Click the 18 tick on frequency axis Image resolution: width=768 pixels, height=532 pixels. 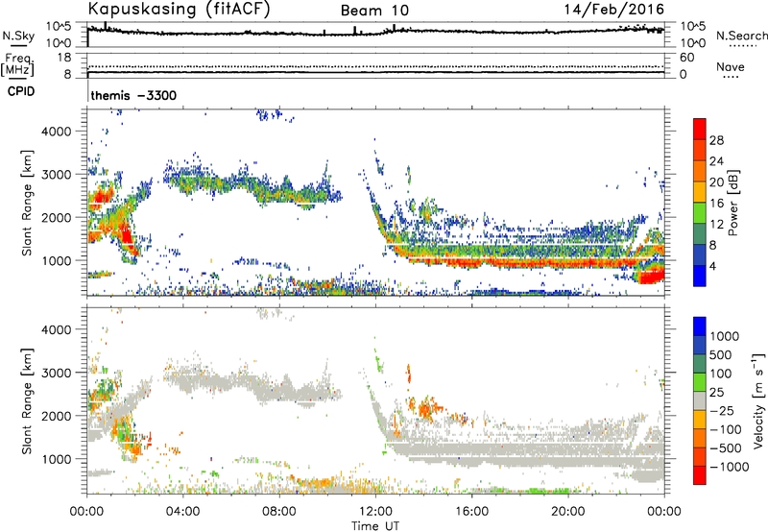coord(64,58)
